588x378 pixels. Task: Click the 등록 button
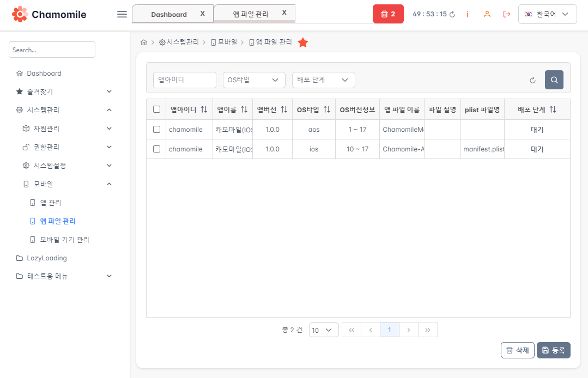click(553, 350)
